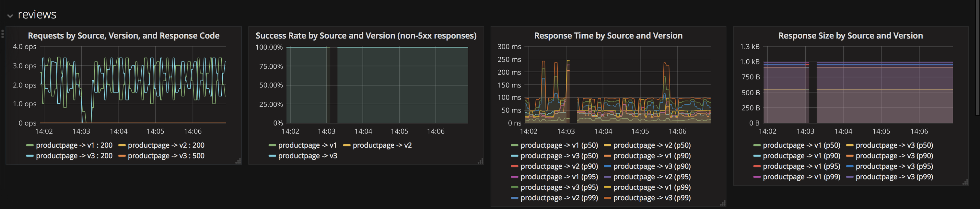Select productpage -> v1 (p95) in Response Size legend

(x=801, y=166)
